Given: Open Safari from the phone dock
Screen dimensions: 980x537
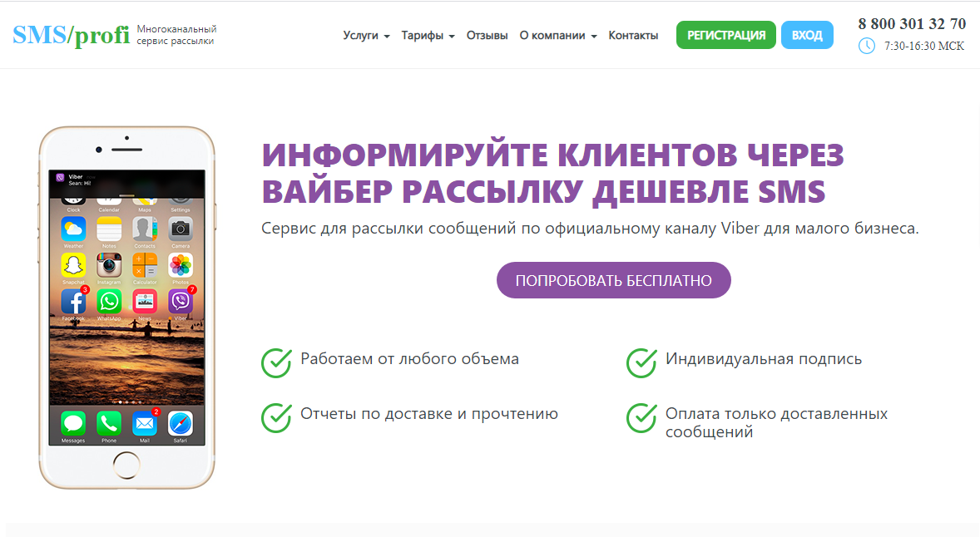Looking at the screenshot, I should (181, 424).
